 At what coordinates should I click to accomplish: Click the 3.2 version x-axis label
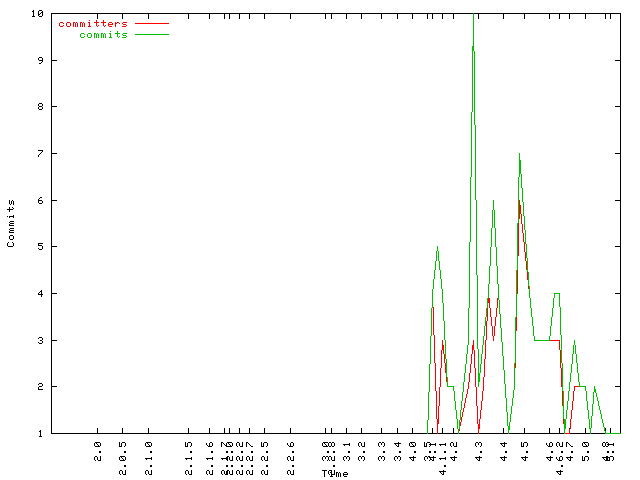(362, 450)
